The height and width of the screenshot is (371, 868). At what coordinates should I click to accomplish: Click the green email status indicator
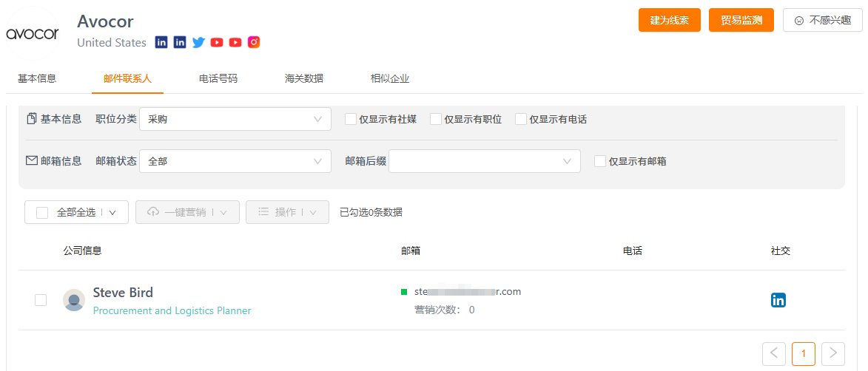tap(403, 291)
